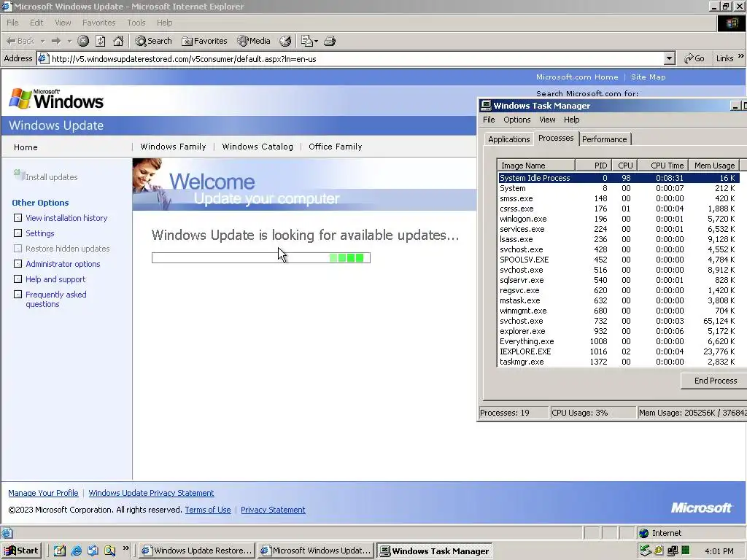
Task: Sort processes by PID column header
Action: [594, 166]
